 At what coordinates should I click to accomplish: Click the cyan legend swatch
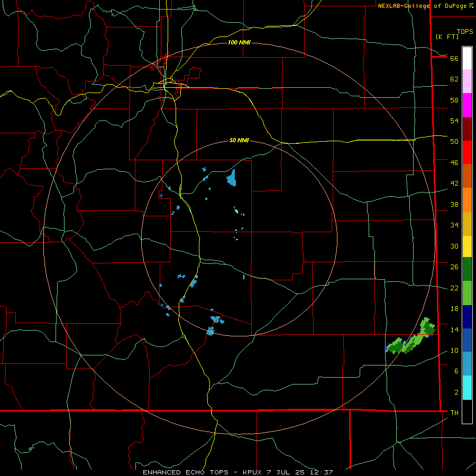pos(467,388)
